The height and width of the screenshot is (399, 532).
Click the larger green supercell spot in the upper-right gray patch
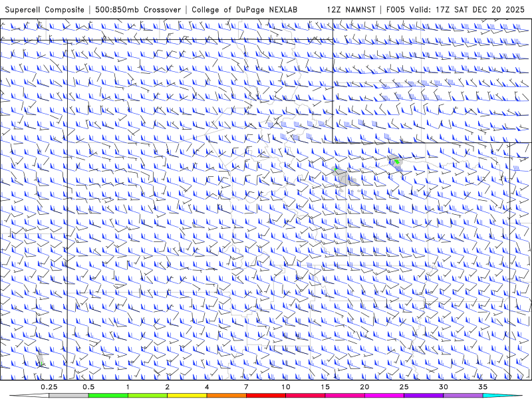pyautogui.click(x=397, y=162)
